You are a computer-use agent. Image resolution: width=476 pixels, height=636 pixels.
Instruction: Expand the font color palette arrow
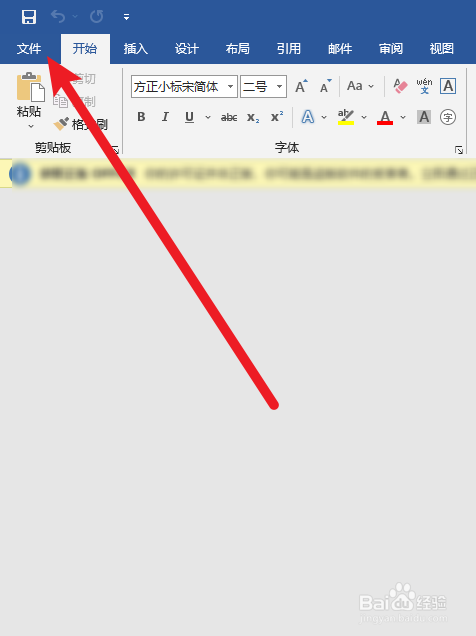click(x=403, y=118)
